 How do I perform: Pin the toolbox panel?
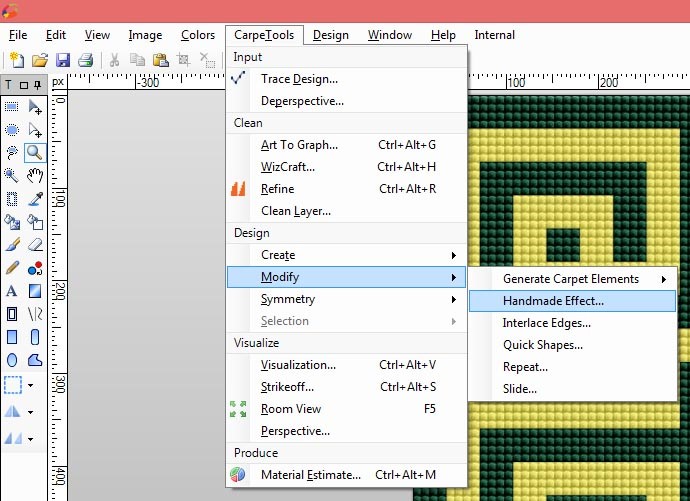38,84
